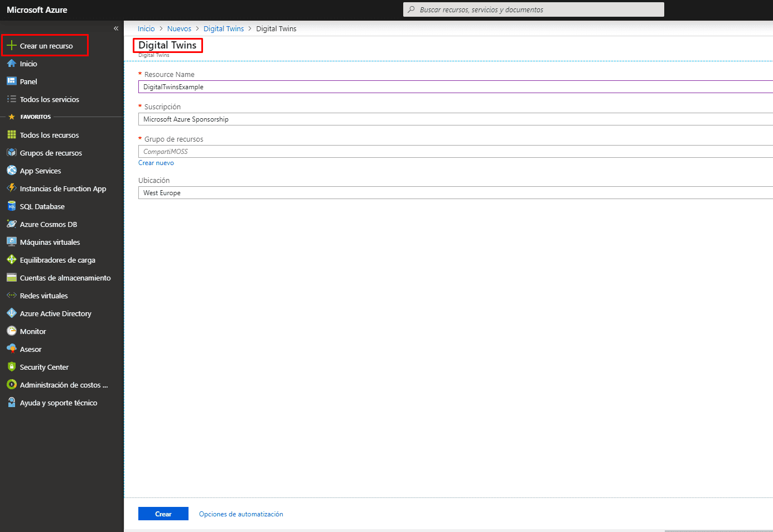Open Máquinas virtuales label
This screenshot has height=532, width=773.
point(50,242)
